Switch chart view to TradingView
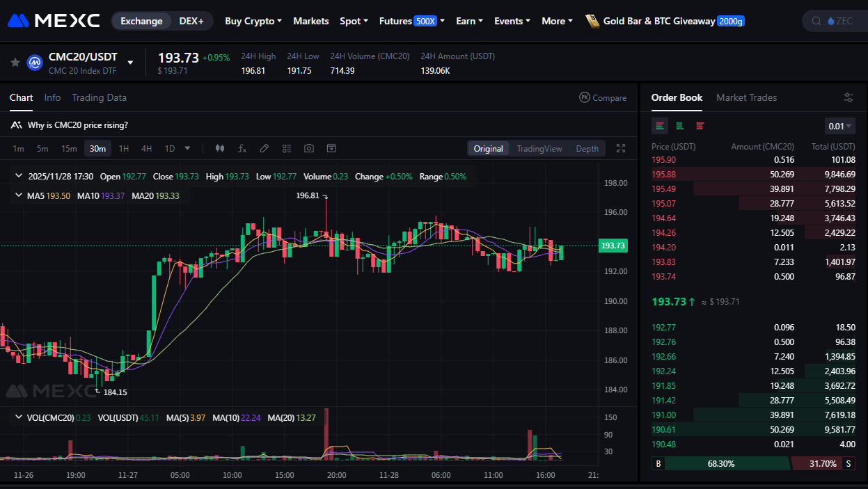The width and height of the screenshot is (868, 489). coord(539,148)
